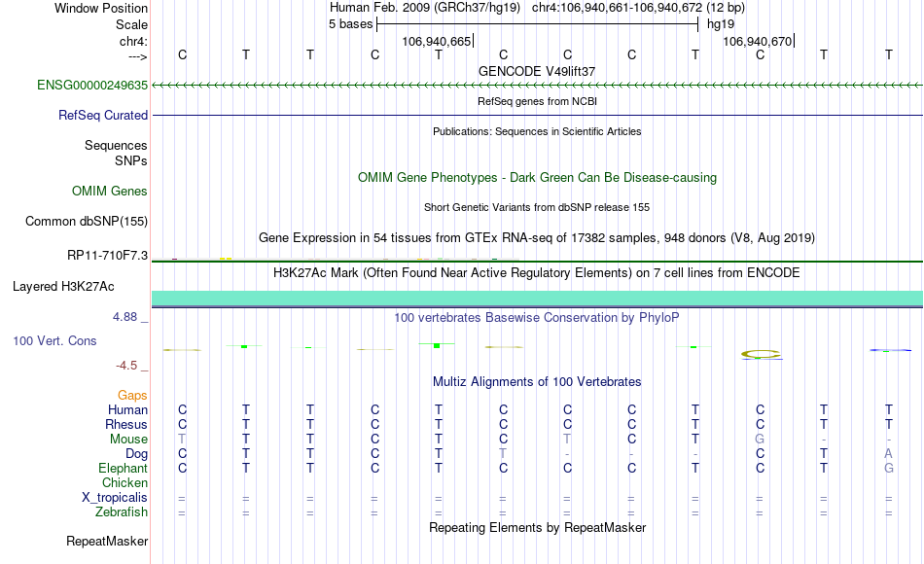Click the faded G in the Mouse row
924x564 pixels.
coord(760,440)
